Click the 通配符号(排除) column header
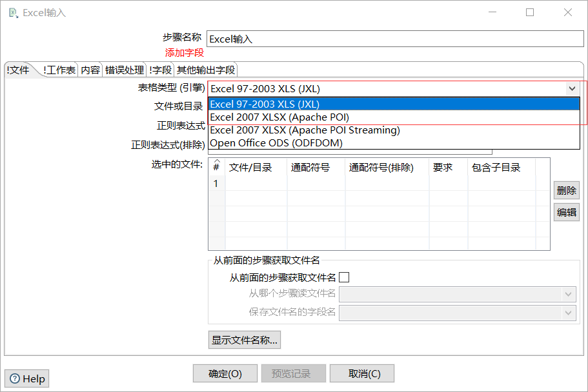The image size is (588, 392). point(387,167)
